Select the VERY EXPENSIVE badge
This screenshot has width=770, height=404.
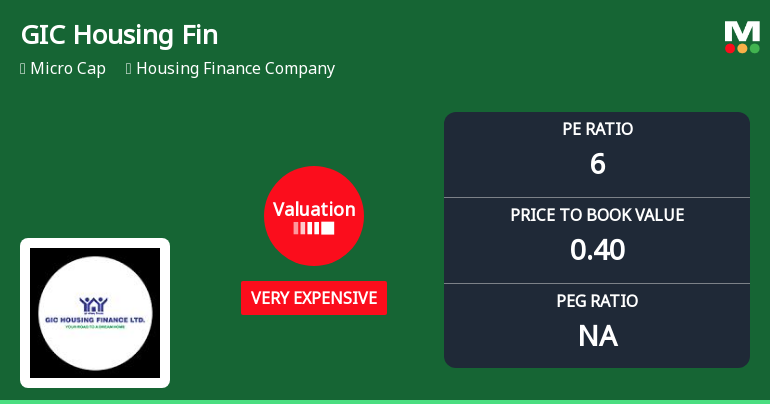point(314,298)
